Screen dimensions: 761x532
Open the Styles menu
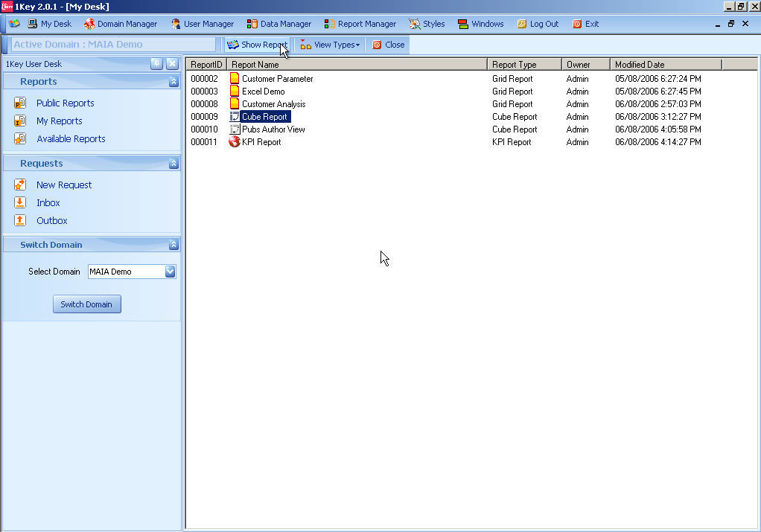pos(427,24)
